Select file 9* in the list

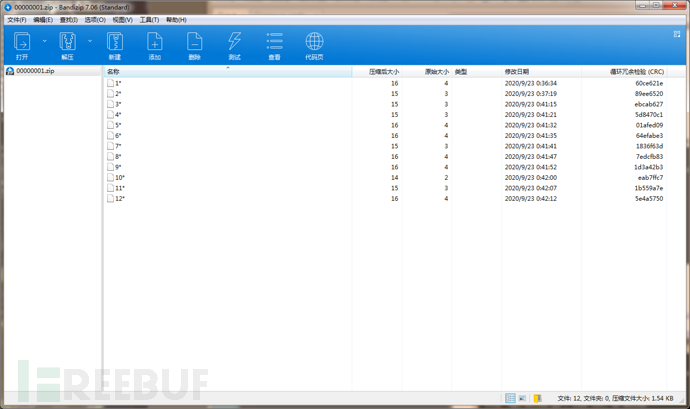(118, 167)
